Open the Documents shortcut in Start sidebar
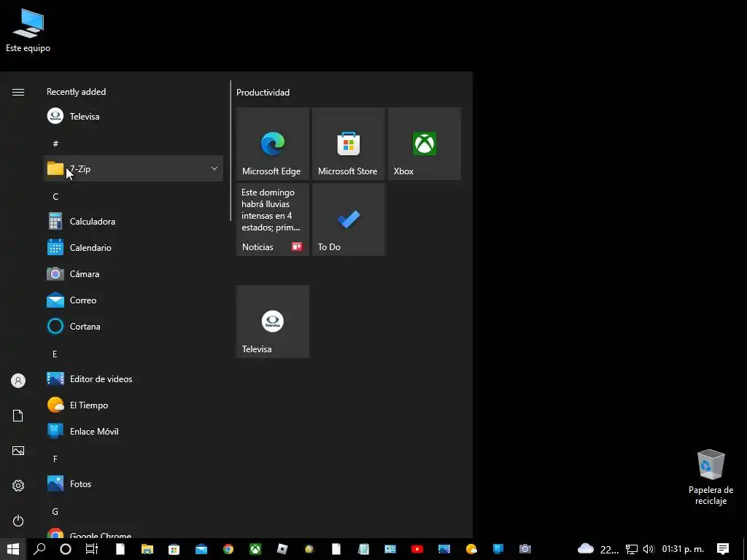 point(18,416)
